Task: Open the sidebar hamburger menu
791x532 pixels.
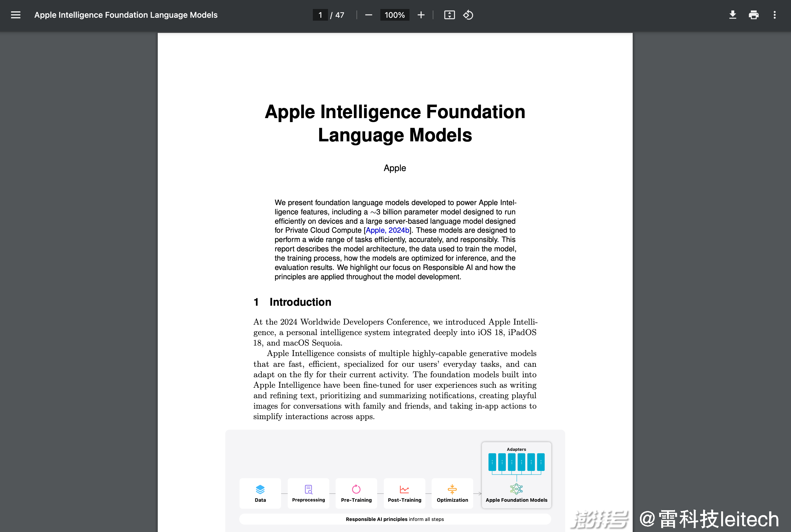Action: coord(16,15)
